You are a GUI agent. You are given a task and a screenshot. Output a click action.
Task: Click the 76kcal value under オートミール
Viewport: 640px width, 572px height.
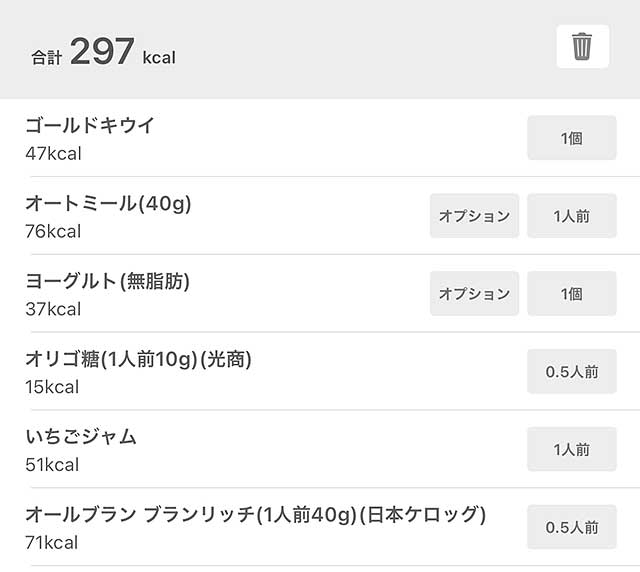(53, 231)
